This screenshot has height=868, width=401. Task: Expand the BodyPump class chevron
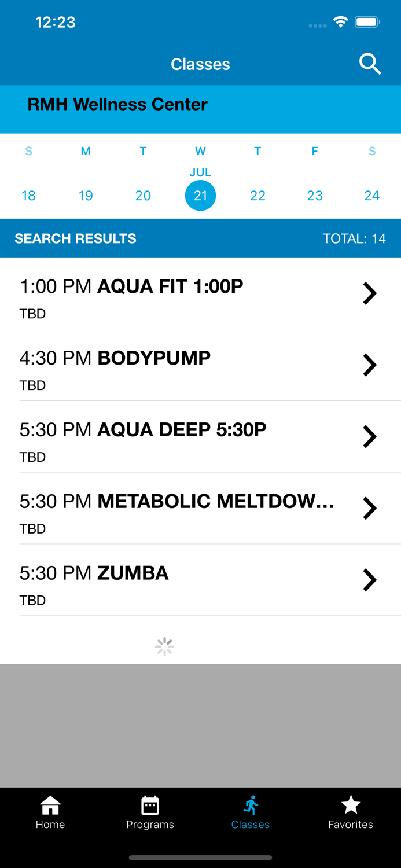(369, 365)
